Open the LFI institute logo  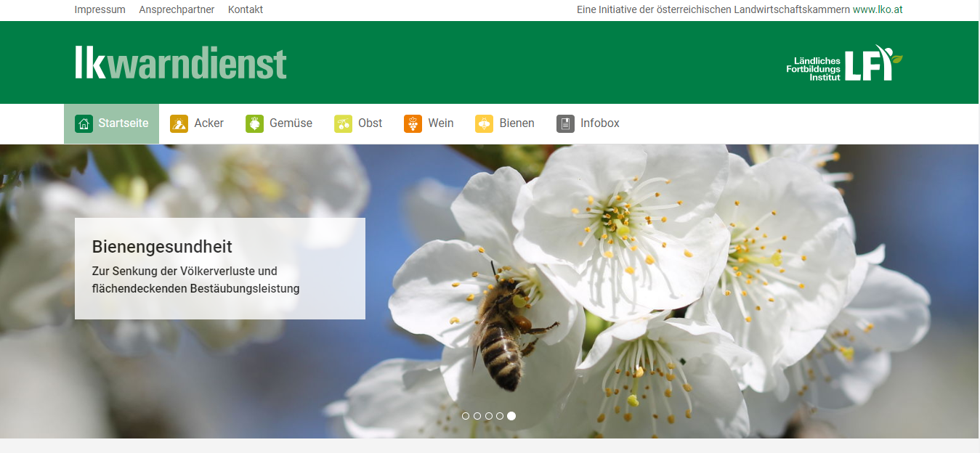[844, 62]
